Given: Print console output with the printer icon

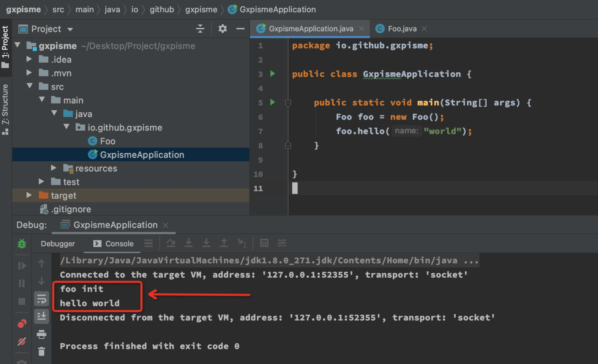Looking at the screenshot, I should point(41,335).
